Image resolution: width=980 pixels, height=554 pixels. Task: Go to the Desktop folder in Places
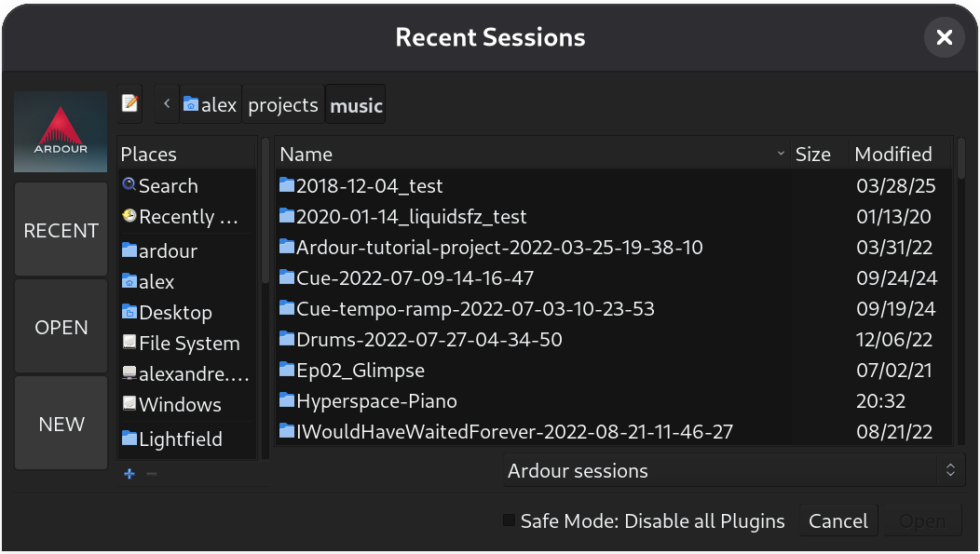coord(174,313)
